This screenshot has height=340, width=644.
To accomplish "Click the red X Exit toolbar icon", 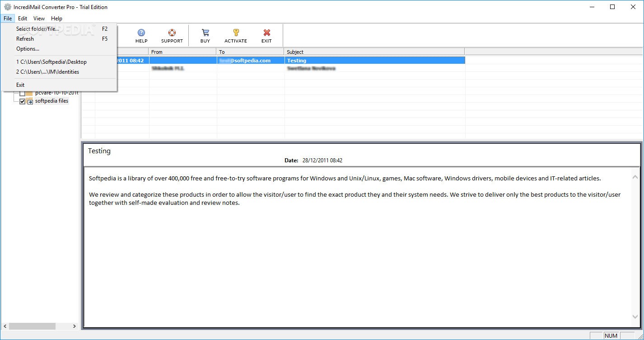I will 266,33.
